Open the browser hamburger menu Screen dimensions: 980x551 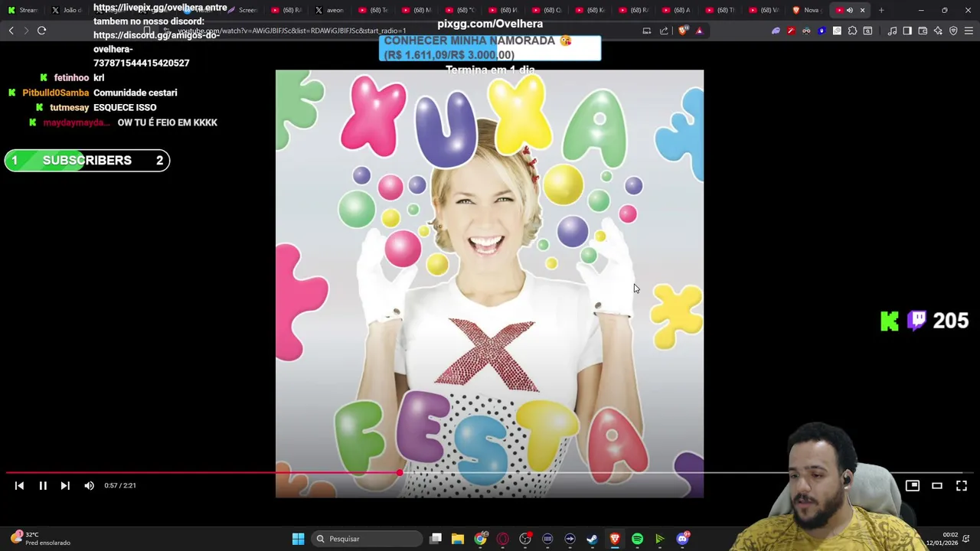(969, 31)
